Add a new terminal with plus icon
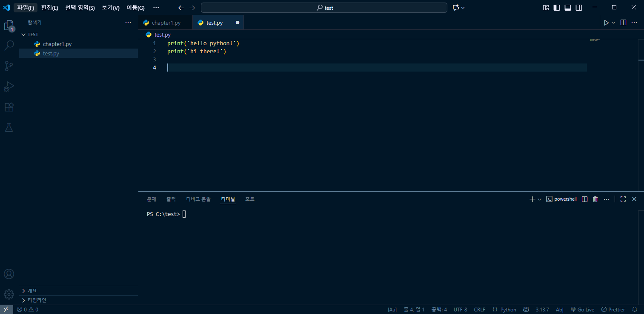Viewport: 644px width, 314px height. click(x=532, y=199)
